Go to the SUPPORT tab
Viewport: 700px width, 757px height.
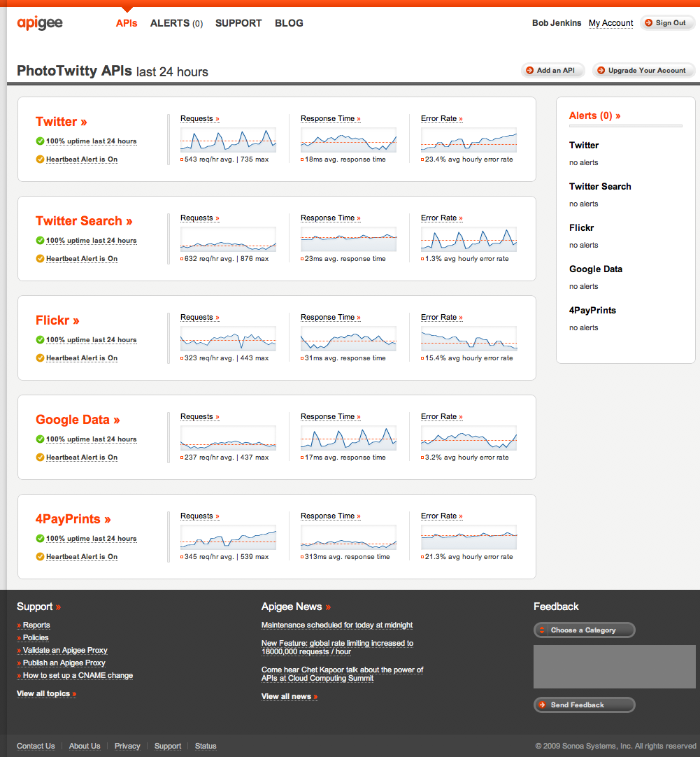point(238,23)
